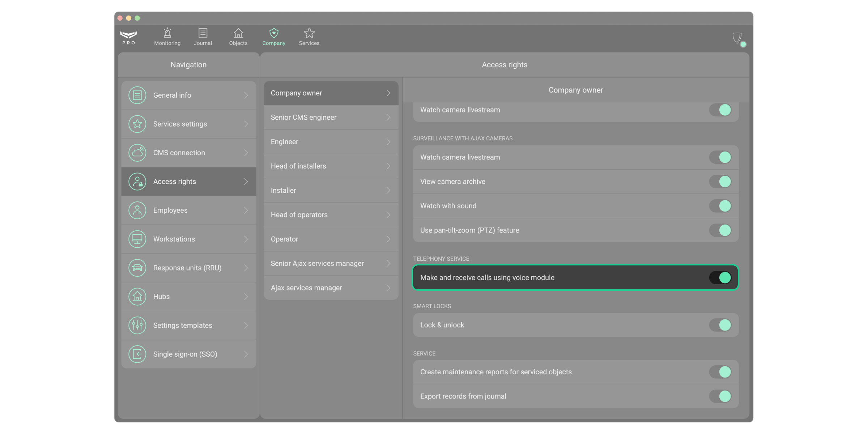Expand Head of operators chevron

point(388,215)
